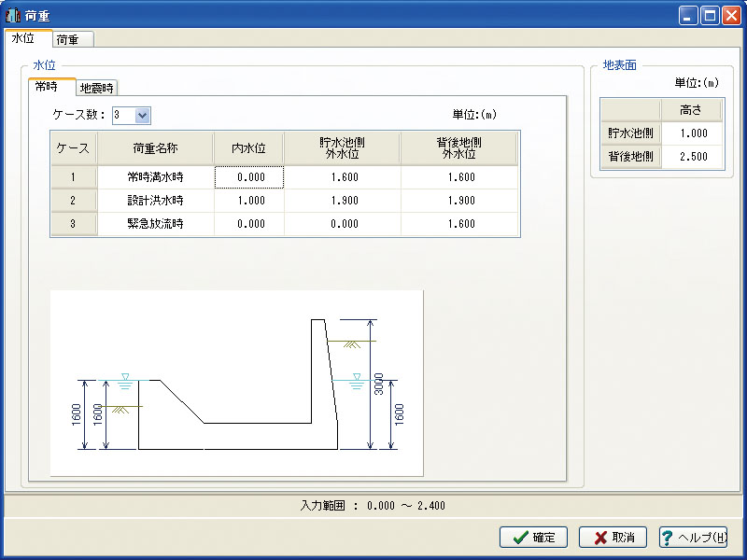Edit the 緊急放流時 load name
The image size is (747, 560).
point(156,224)
